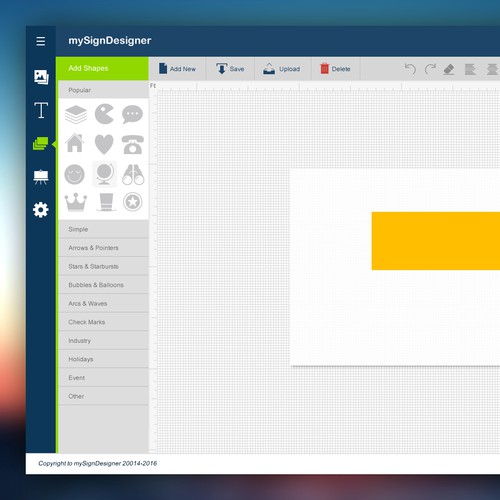Open the Bubbles & Balloons section
This screenshot has height=500, width=500.
coord(103,285)
